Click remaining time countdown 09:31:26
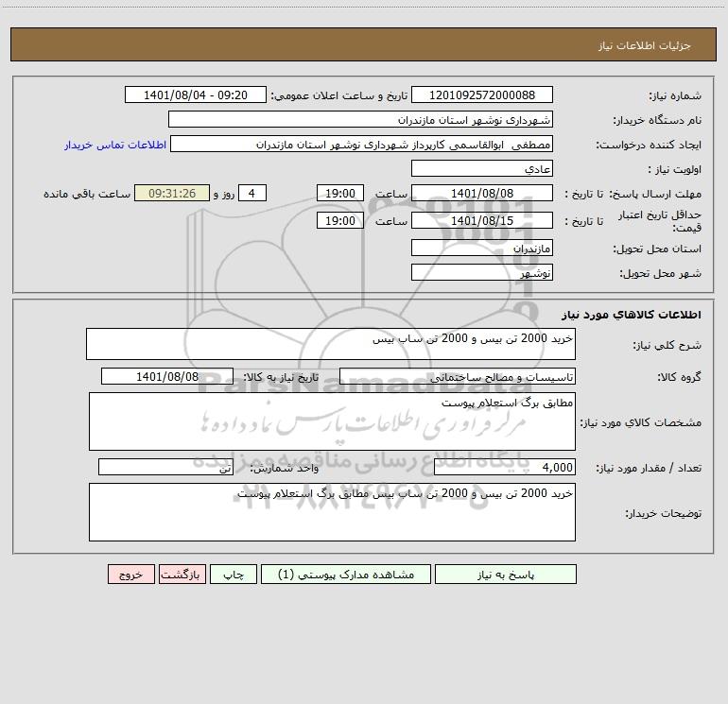 pos(172,193)
